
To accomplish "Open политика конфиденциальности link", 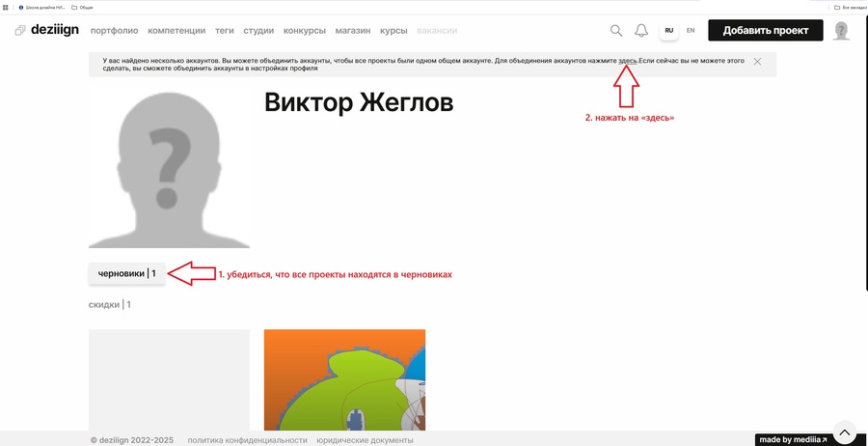I will [248, 440].
